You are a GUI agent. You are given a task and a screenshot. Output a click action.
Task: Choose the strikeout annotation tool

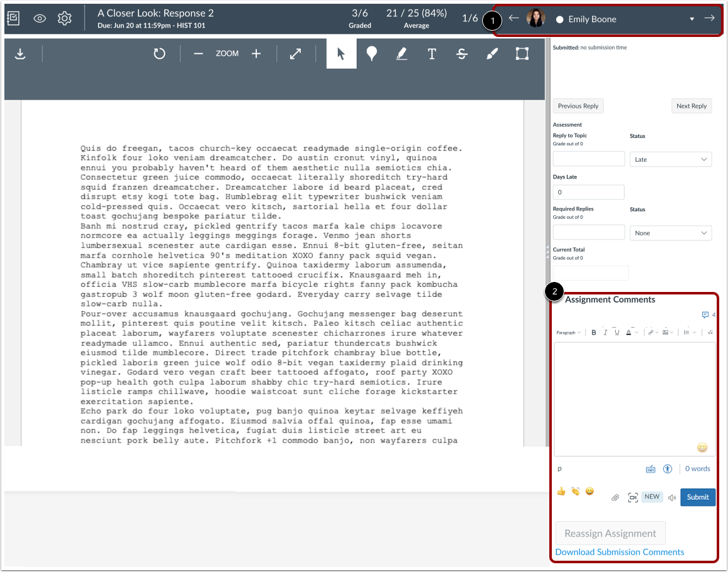[x=462, y=53]
